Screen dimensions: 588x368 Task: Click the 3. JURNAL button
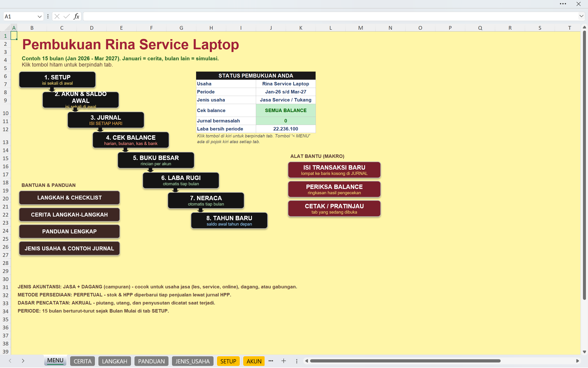(106, 120)
